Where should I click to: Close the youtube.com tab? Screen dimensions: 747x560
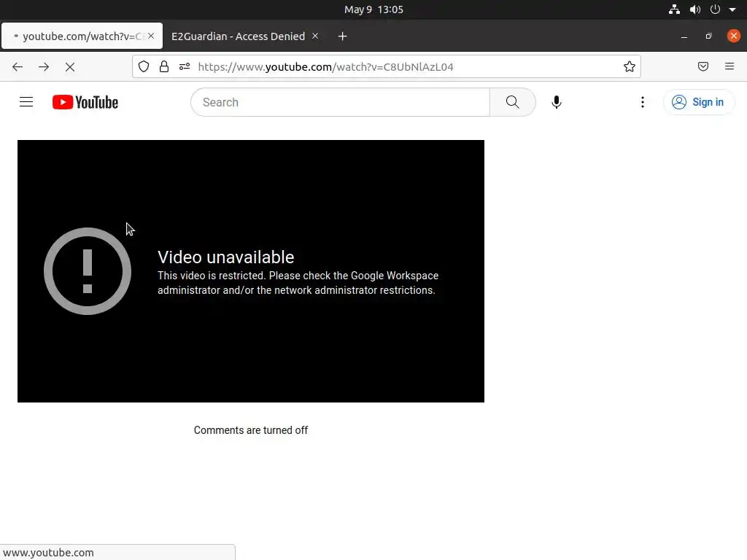(151, 36)
